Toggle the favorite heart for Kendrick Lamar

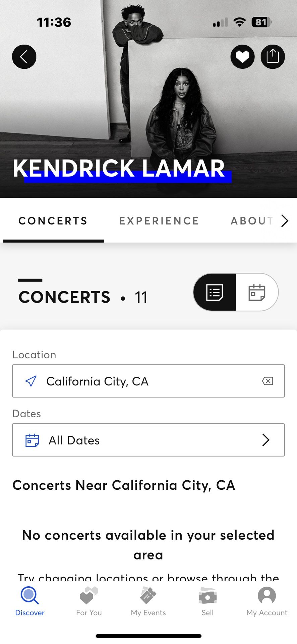[x=242, y=57]
